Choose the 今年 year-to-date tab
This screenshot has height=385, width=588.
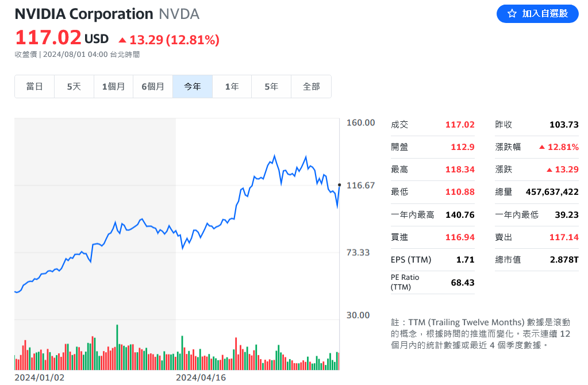[193, 87]
